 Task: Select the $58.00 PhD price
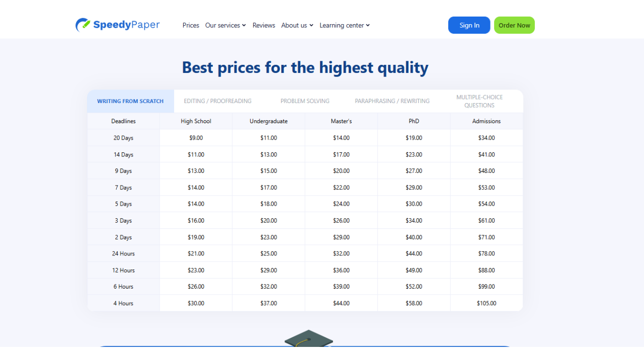[414, 303]
